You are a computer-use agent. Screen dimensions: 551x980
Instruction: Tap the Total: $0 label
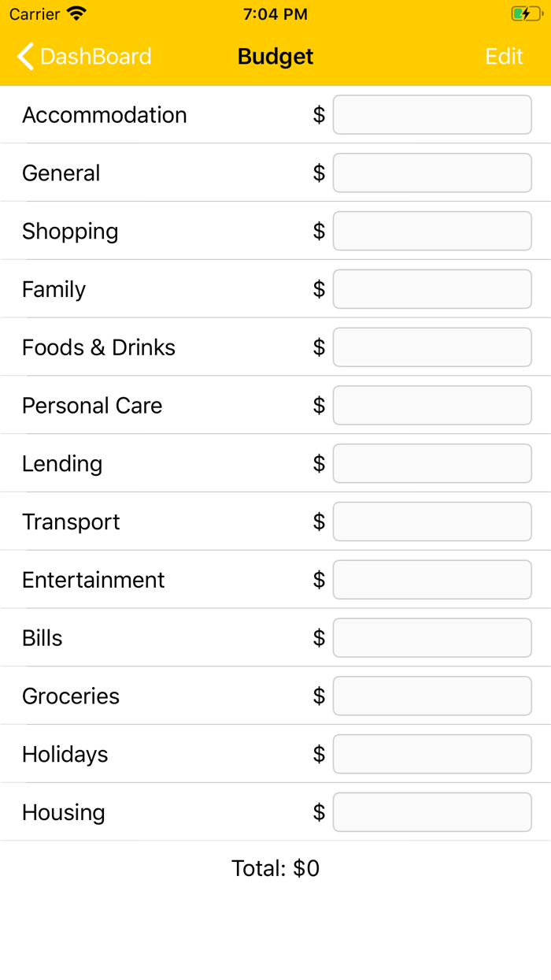click(275, 868)
